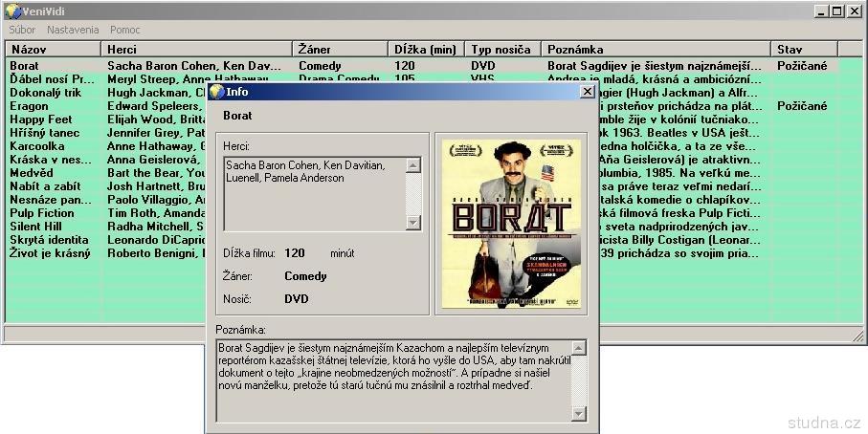This screenshot has width=868, height=434.
Task: Open the Pomoc menu
Action: (124, 30)
